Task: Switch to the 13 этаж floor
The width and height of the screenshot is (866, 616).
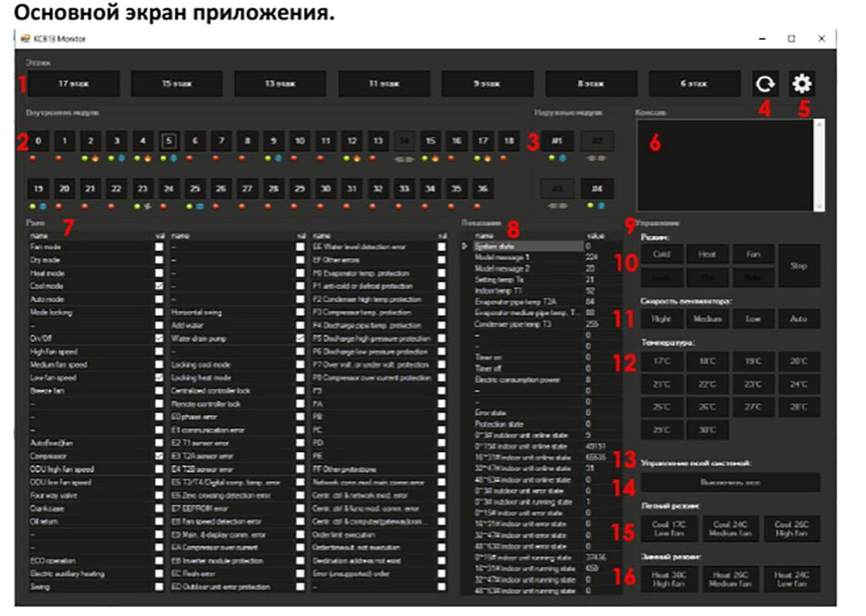Action: 280,84
